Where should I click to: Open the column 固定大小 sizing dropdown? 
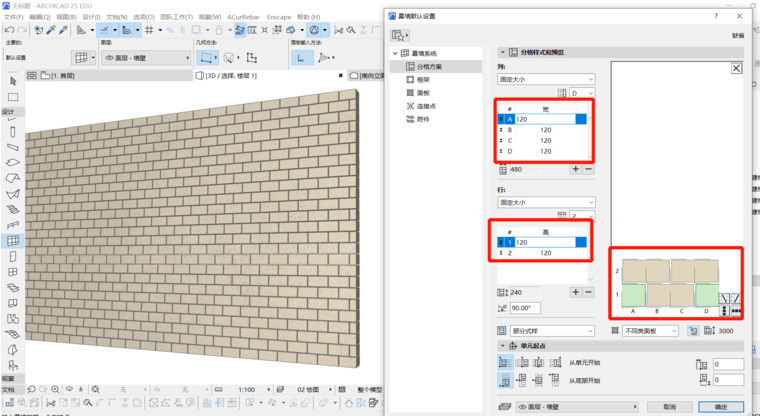546,79
